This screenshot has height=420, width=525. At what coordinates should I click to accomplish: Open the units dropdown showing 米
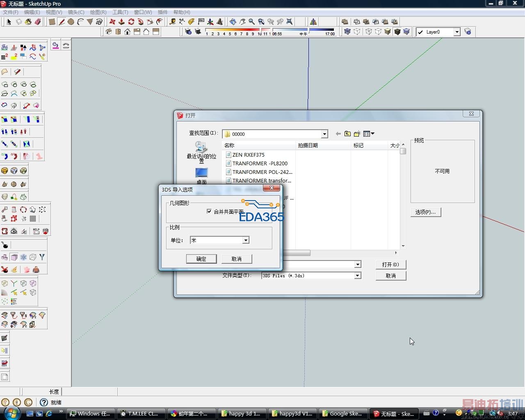246,240
